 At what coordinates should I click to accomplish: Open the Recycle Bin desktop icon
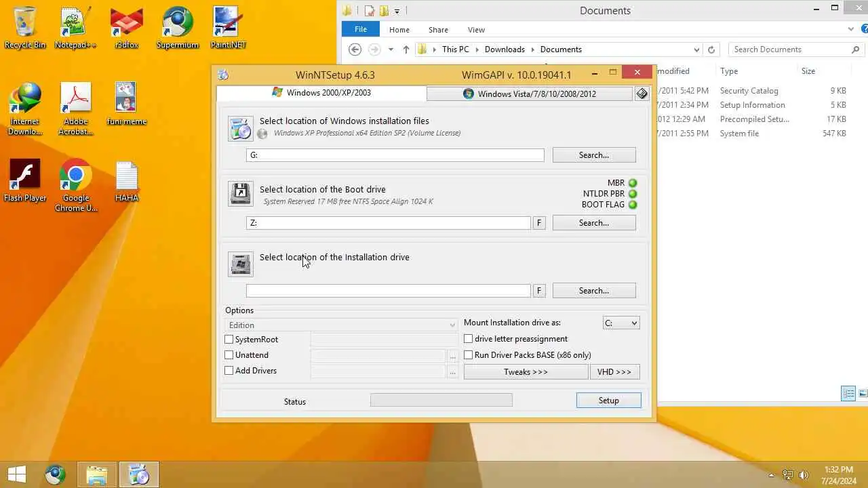click(x=25, y=28)
